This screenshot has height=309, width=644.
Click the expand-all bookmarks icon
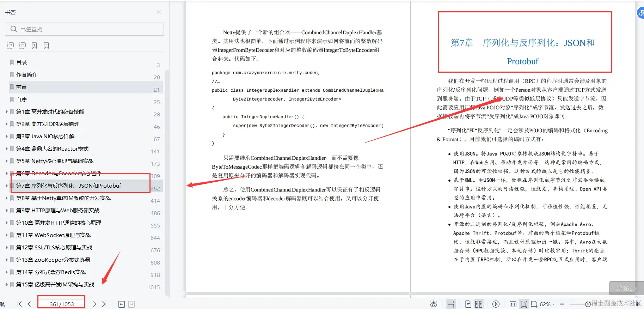tap(11, 46)
